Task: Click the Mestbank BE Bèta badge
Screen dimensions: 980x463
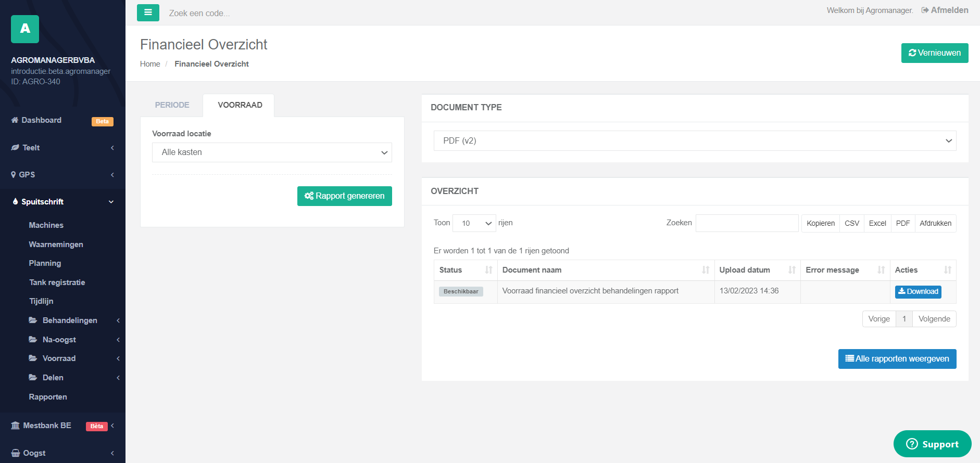Action: pyautogui.click(x=97, y=427)
